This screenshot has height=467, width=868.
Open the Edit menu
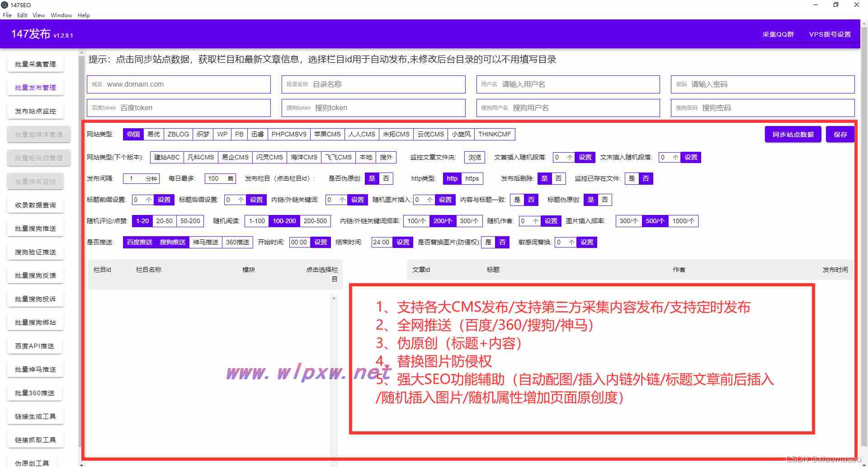[x=22, y=15]
